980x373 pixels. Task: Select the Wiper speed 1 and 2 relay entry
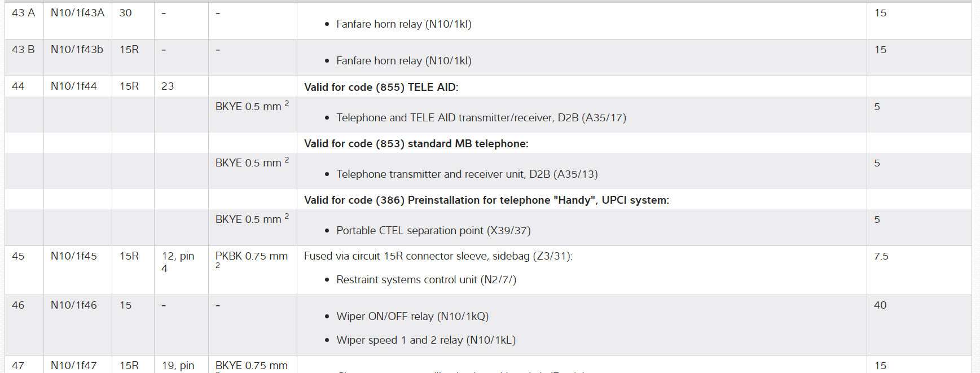coord(425,340)
